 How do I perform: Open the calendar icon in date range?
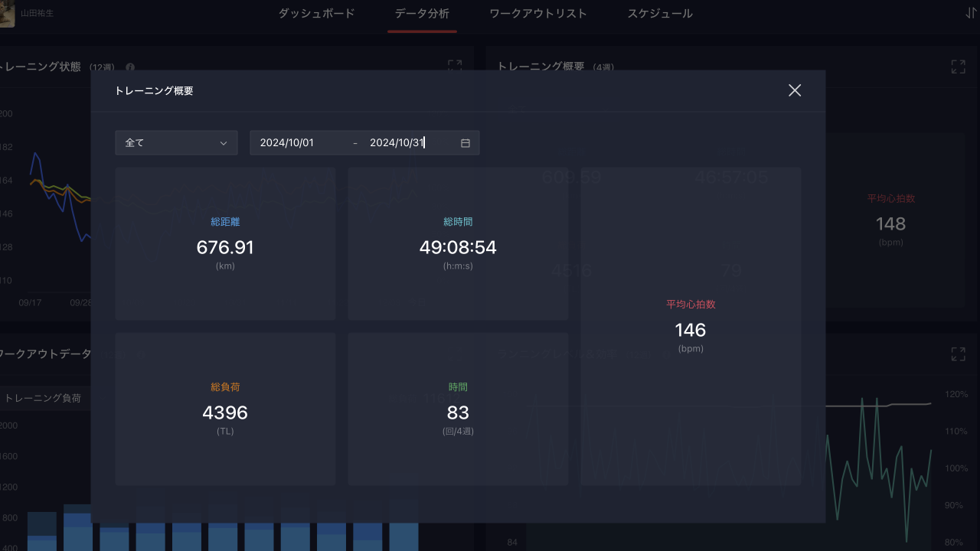tap(465, 143)
